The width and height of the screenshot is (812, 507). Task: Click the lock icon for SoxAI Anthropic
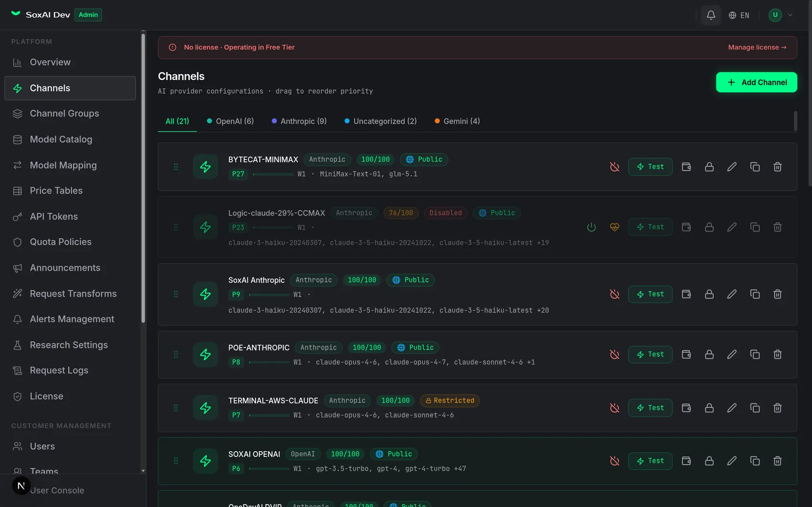pos(709,294)
